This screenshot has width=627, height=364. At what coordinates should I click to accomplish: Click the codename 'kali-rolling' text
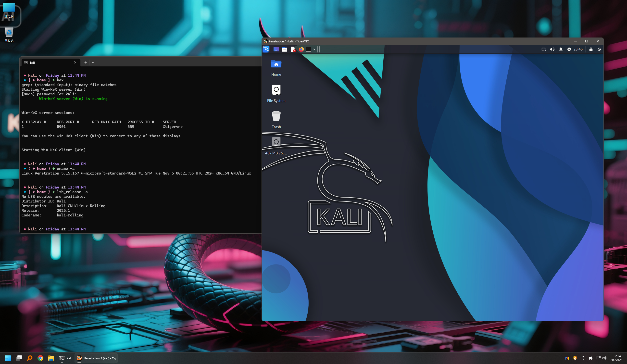click(x=70, y=215)
